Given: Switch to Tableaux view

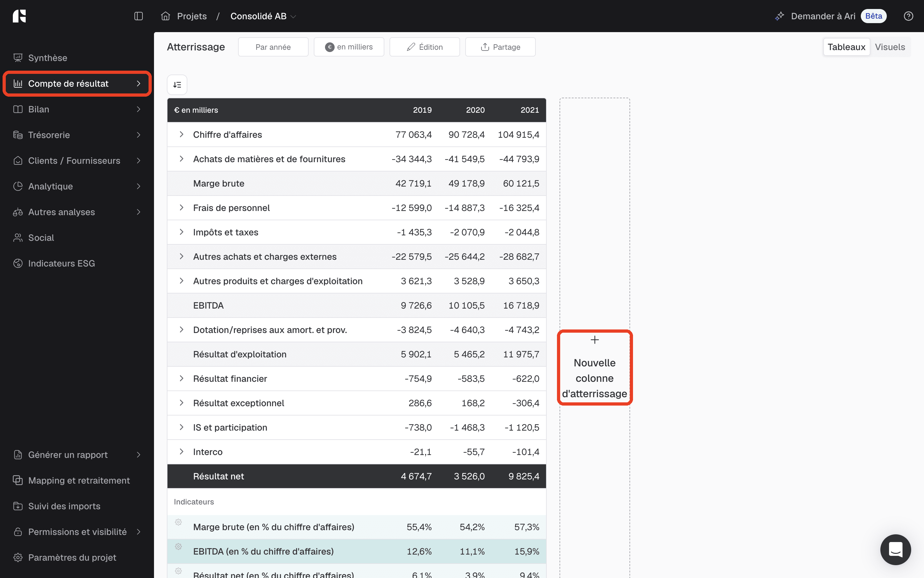Looking at the screenshot, I should pos(846,47).
